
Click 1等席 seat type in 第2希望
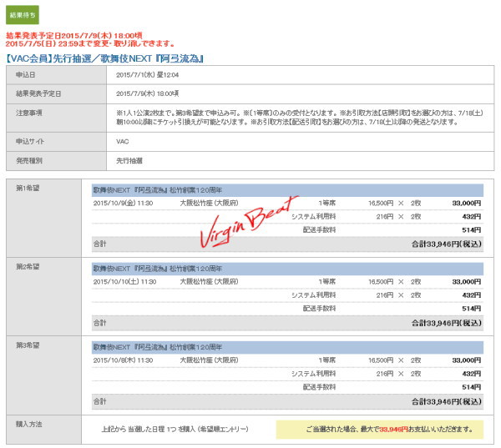(326, 282)
